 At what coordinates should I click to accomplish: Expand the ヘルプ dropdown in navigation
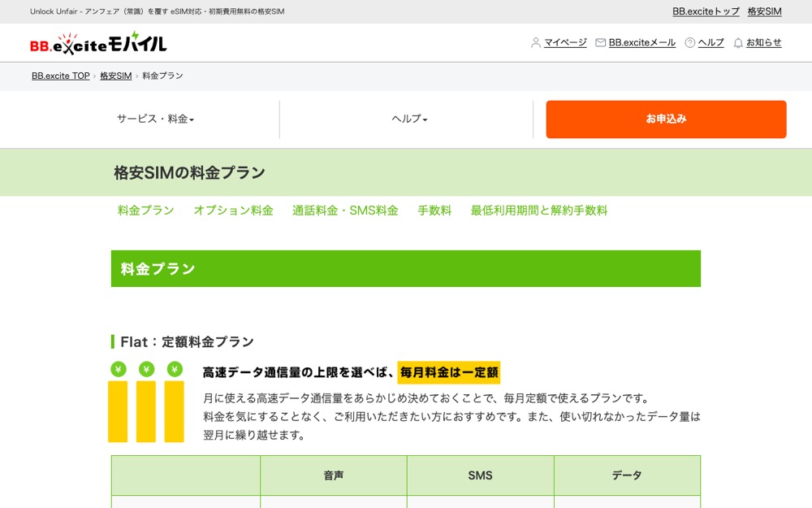point(409,119)
